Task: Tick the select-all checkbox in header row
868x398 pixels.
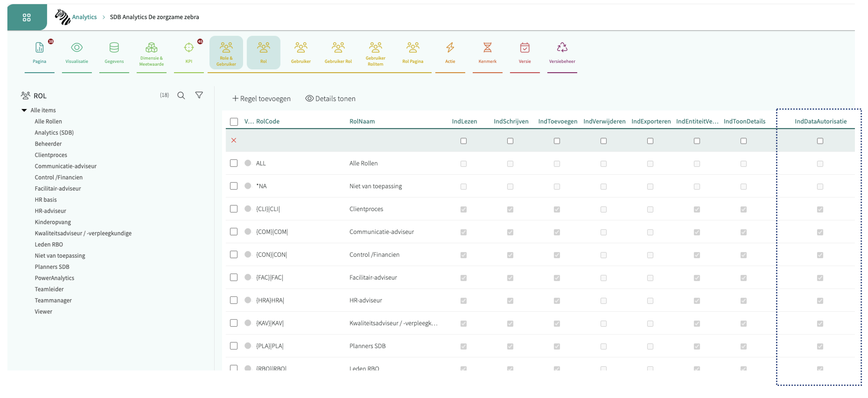Action: point(234,122)
